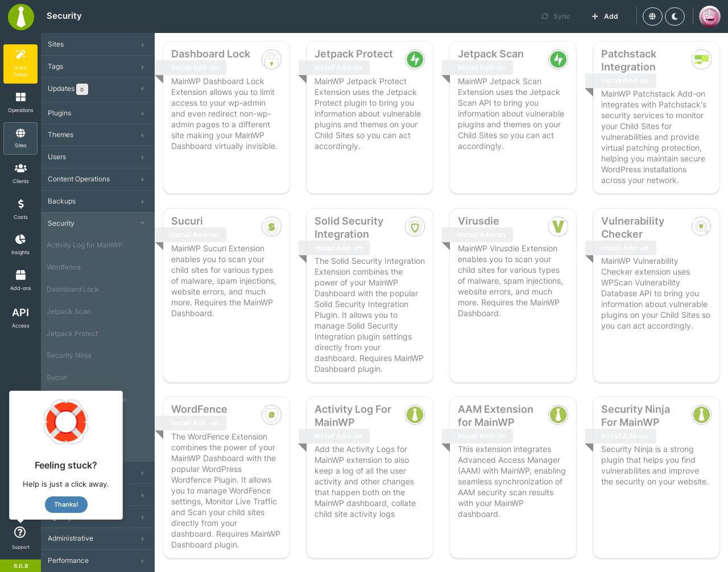Viewport: 728px width, 572px height.
Task: Open API Access in left rail
Action: tap(20, 317)
